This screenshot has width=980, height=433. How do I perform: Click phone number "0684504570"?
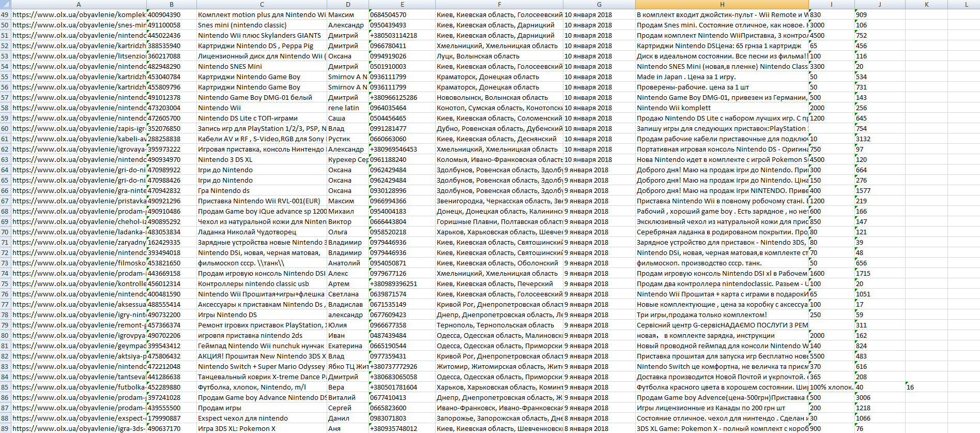tap(402, 14)
